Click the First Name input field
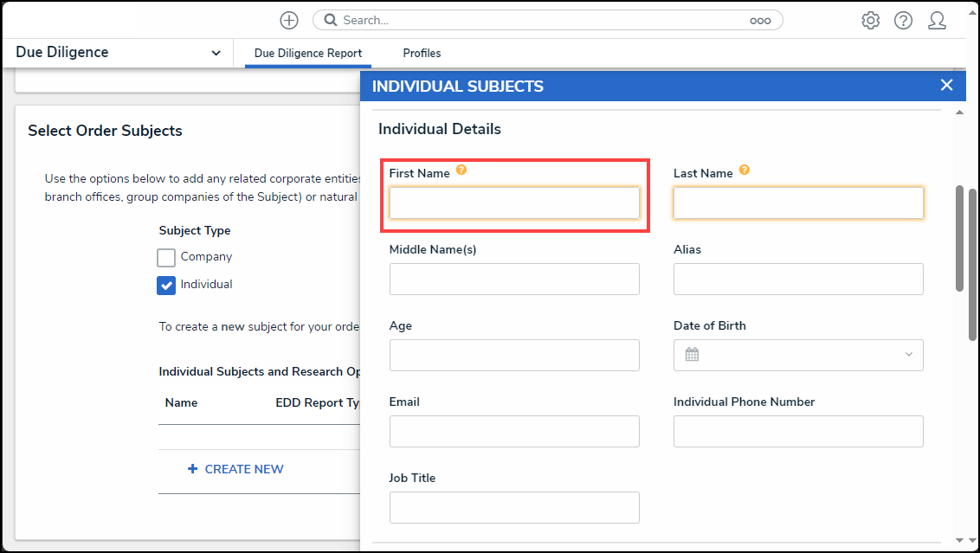The height and width of the screenshot is (553, 980). click(x=514, y=203)
